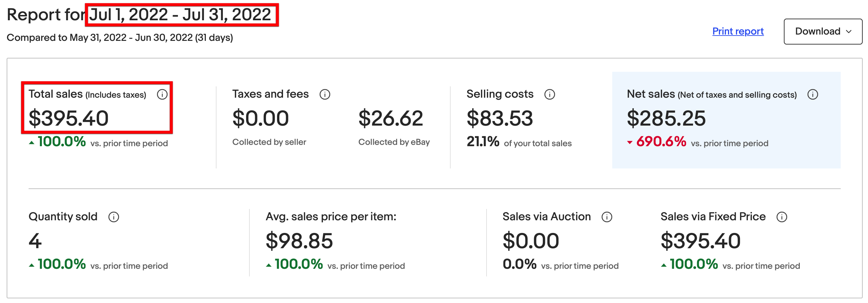Image resolution: width=868 pixels, height=303 pixels.
Task: Click the 21.1% of total sales figure
Action: tap(483, 142)
